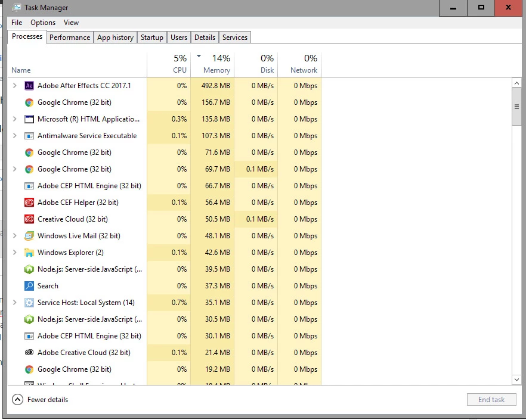The width and height of the screenshot is (526, 420).
Task: Click the 0.1 MB/s disk value for Google Chrome
Action: 260,169
